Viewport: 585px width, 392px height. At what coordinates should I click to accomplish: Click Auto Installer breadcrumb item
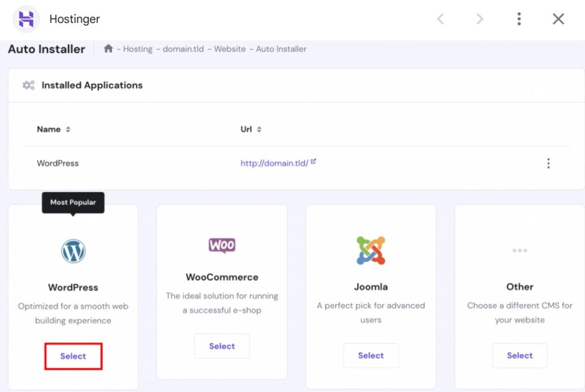pos(281,49)
